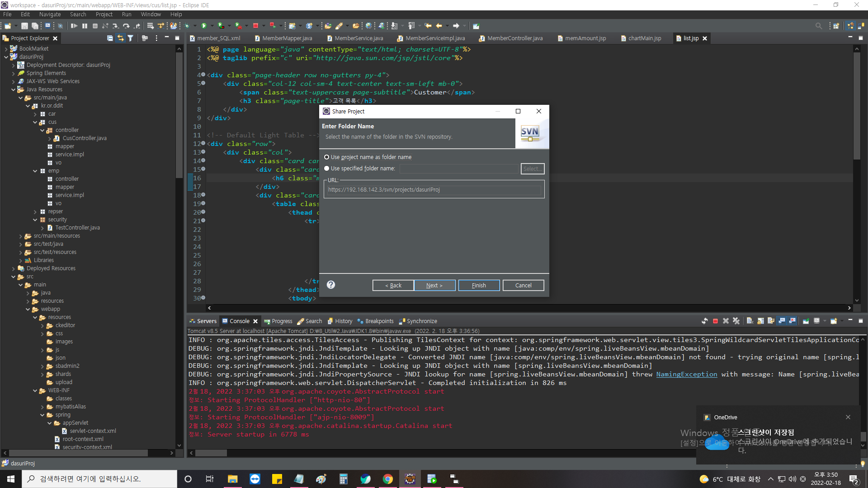The height and width of the screenshot is (488, 868).
Task: Click Link with Editor in Project Explorer
Action: 120,38
